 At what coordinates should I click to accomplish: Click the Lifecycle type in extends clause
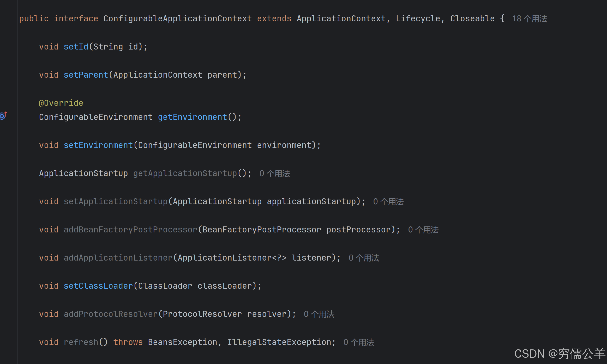418,19
